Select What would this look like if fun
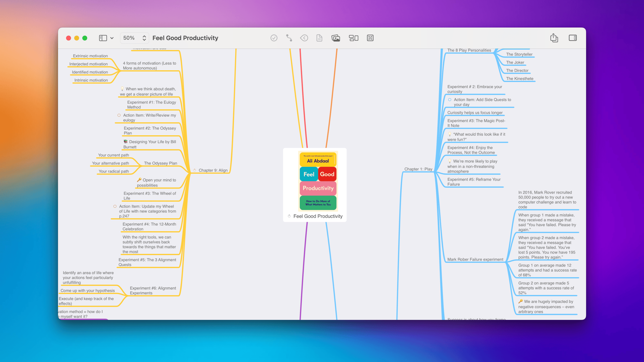Viewport: 644px width, 362px height. click(476, 137)
